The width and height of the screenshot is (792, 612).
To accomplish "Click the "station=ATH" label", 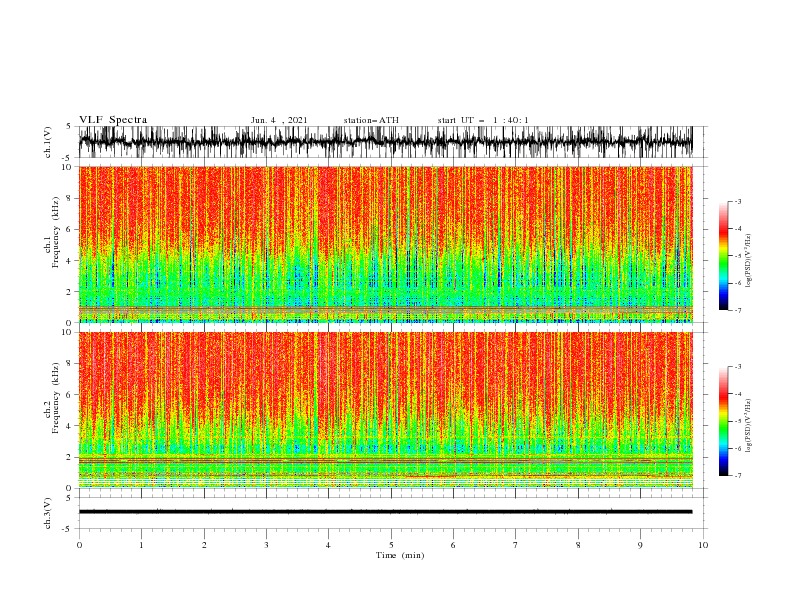I will [371, 120].
